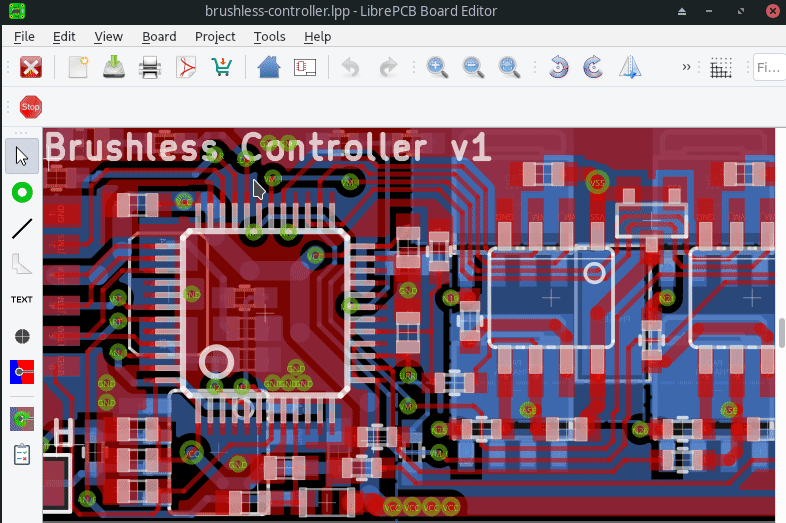Open the Order PCB shopping cart icon
Viewport: 786px width, 523px height.
[222, 67]
